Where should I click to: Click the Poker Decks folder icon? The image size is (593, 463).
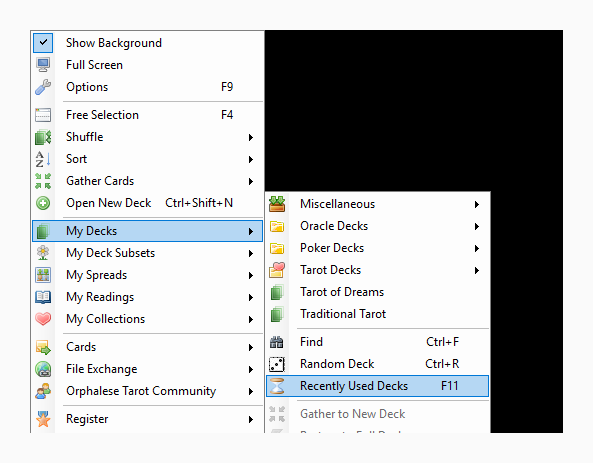277,248
